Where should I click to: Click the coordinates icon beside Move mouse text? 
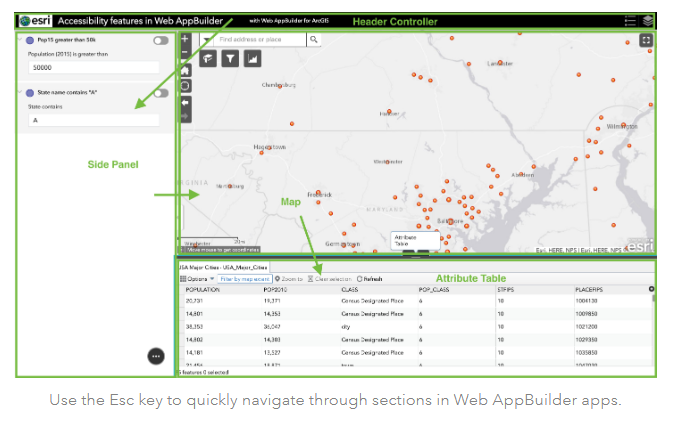click(x=183, y=250)
